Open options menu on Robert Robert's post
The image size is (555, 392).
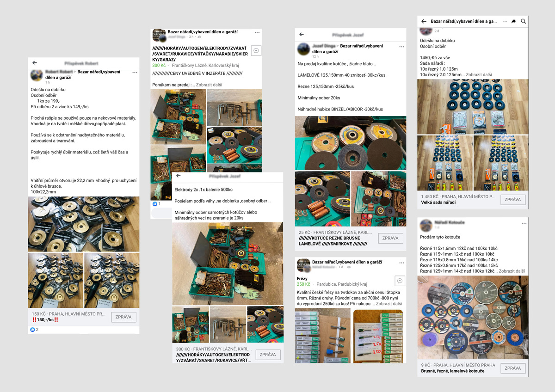pos(135,73)
